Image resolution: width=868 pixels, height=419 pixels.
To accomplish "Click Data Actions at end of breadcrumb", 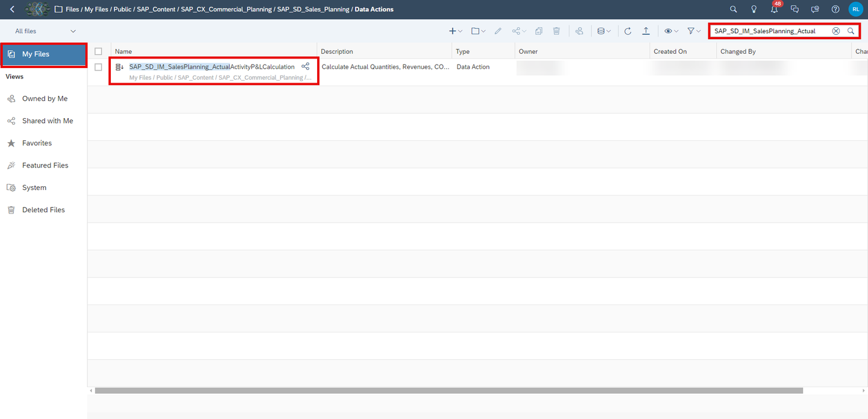I will [x=374, y=9].
